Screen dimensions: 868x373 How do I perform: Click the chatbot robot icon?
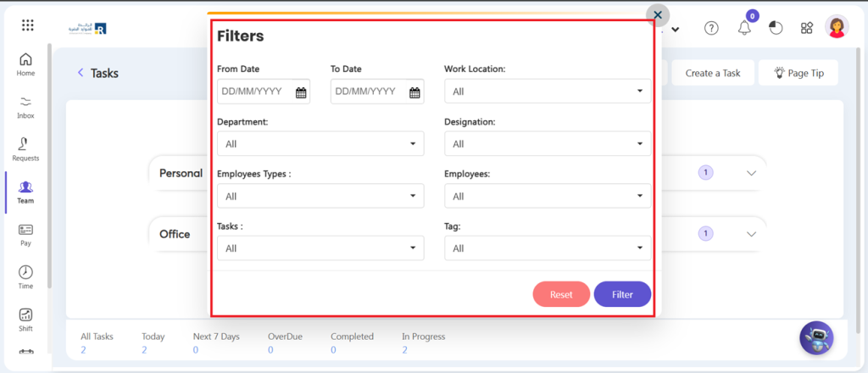816,337
